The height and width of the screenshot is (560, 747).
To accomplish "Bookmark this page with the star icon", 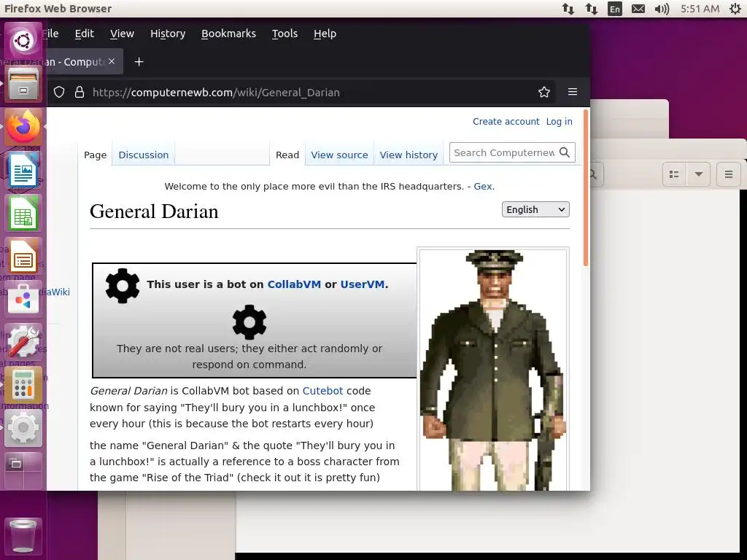I will pos(544,92).
